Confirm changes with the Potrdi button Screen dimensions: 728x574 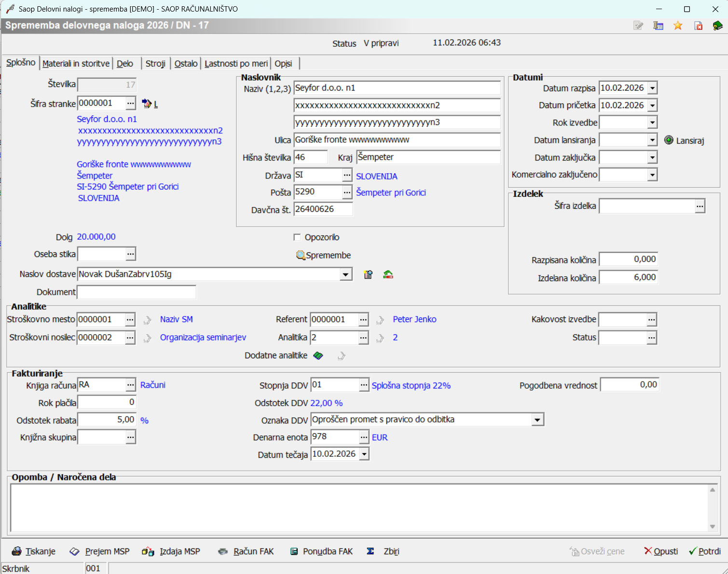(x=705, y=551)
